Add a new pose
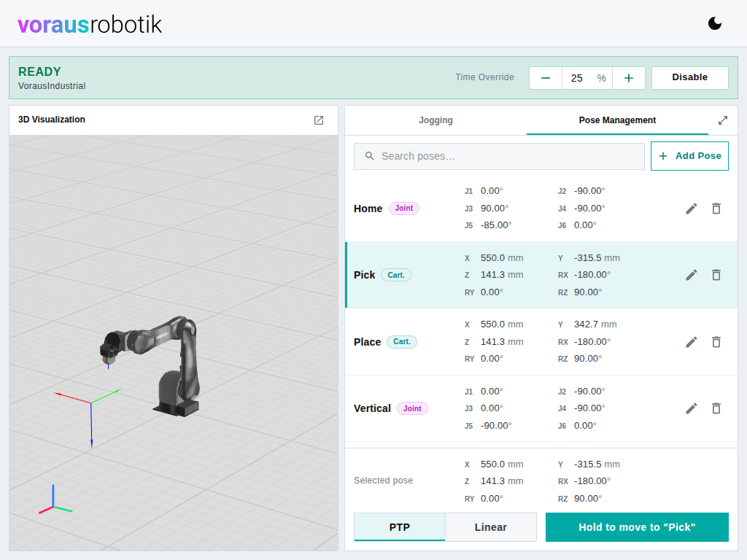 (x=689, y=156)
